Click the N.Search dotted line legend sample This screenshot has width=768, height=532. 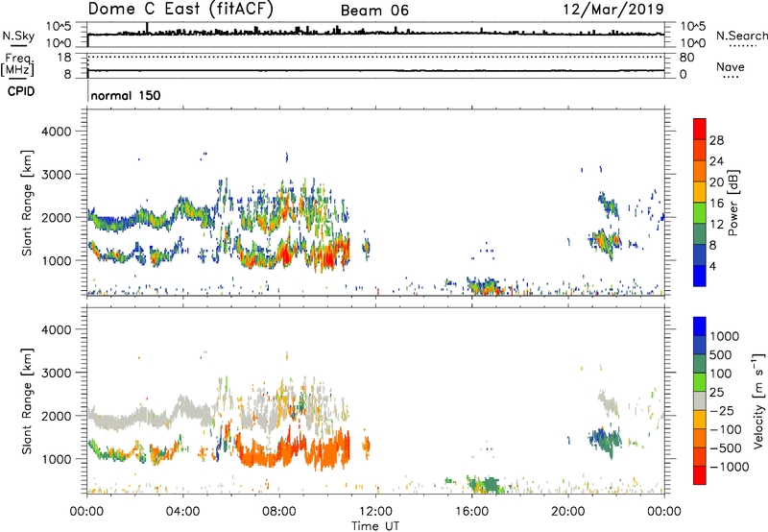[742, 46]
